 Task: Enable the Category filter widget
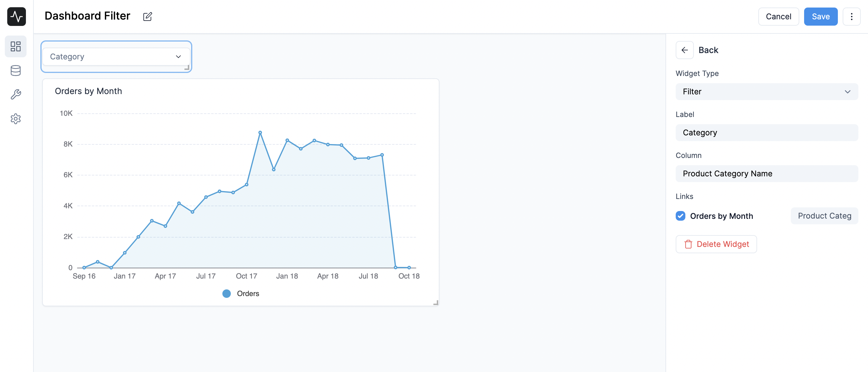[x=116, y=55]
